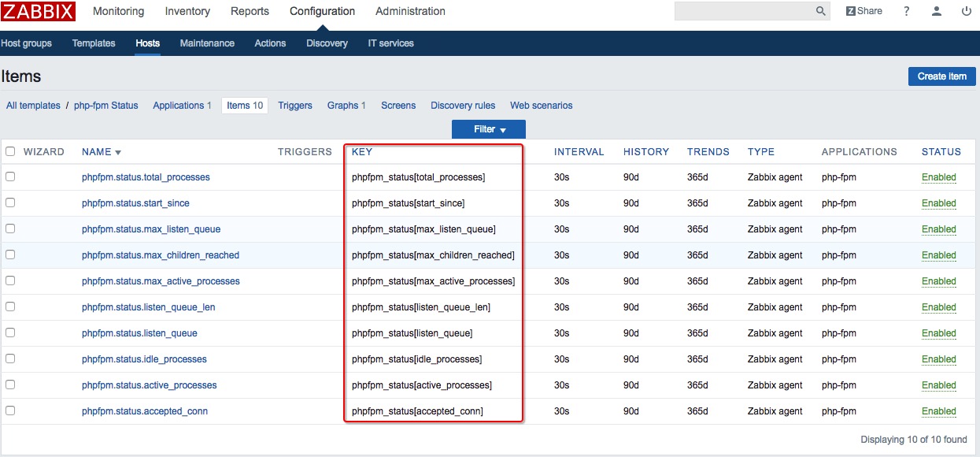Click Enabled status for phpfpm.status.idle_processes
The image size is (980, 457).
[939, 359]
